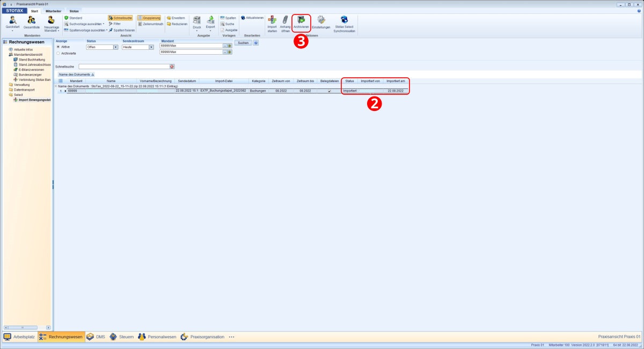Screen dimensions: 644x349
Task: Click Aktualisieren to refresh the list
Action: coord(252,18)
